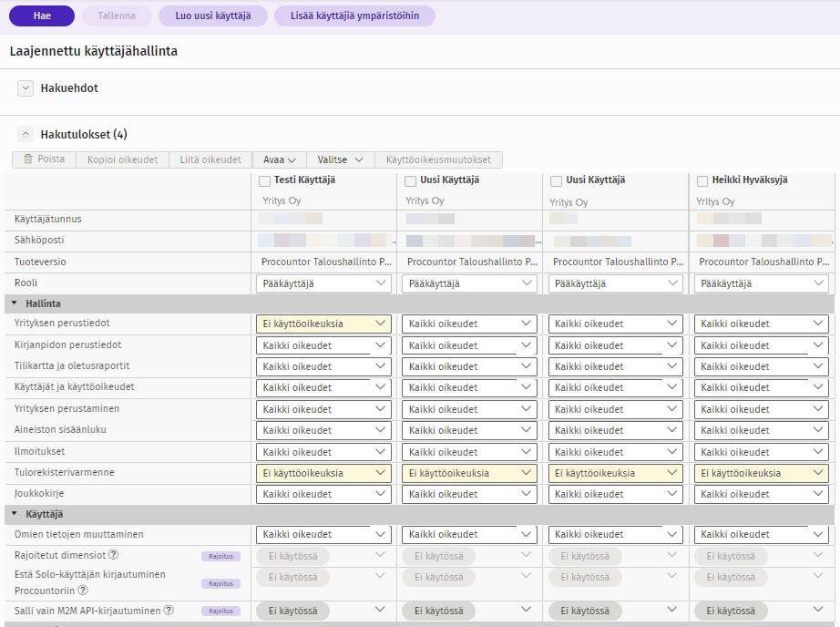Collapse the Hakutulokset (4) section

tap(26, 134)
